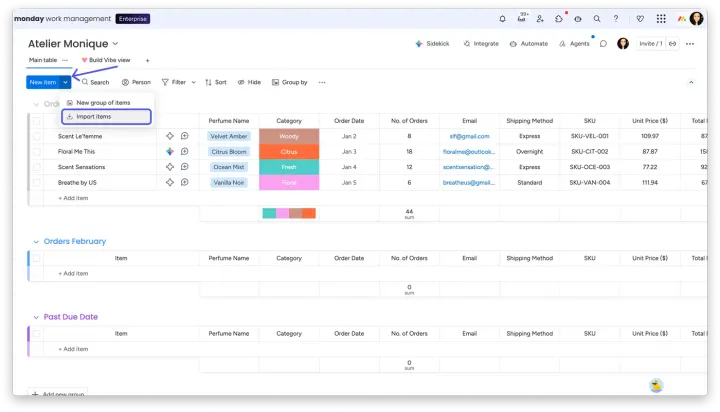Open the inbox update feed icon
This screenshot has width=720, height=412.
(522, 18)
